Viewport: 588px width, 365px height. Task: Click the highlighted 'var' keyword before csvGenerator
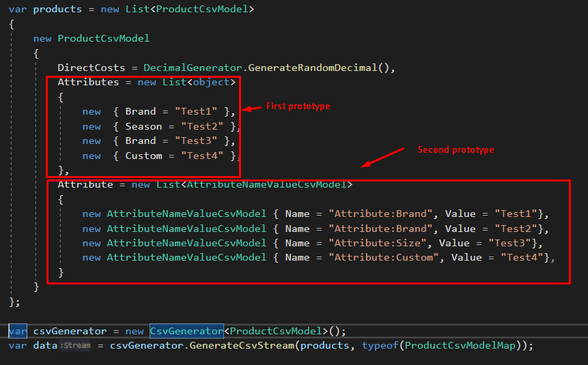[x=18, y=332]
